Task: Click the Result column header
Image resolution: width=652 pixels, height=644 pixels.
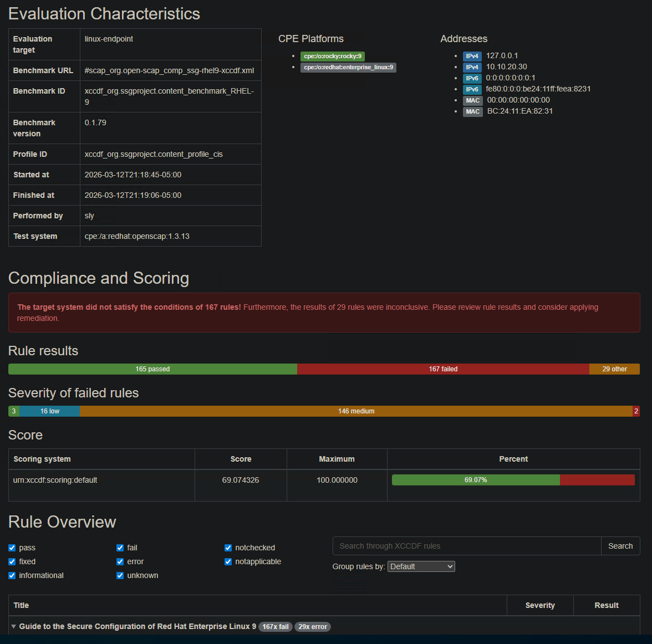Action: [x=606, y=605]
